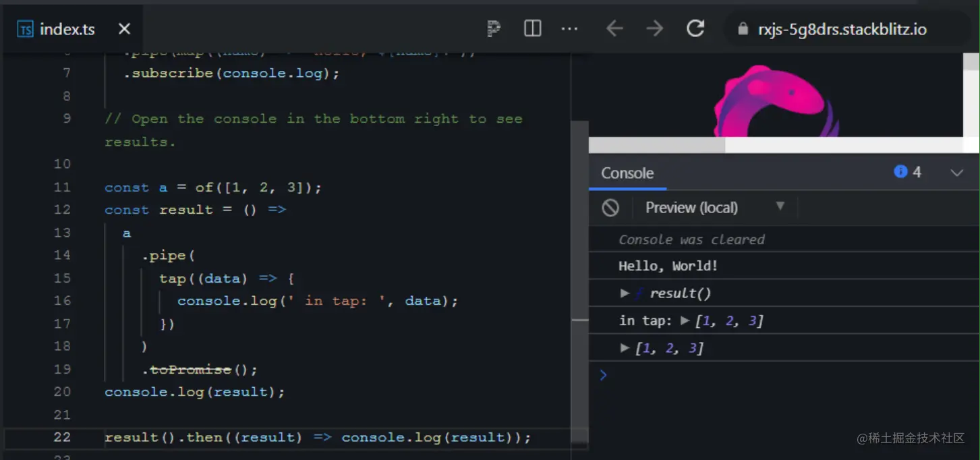This screenshot has width=980, height=460.
Task: Open the editor more actions ellipsis
Action: pos(570,29)
